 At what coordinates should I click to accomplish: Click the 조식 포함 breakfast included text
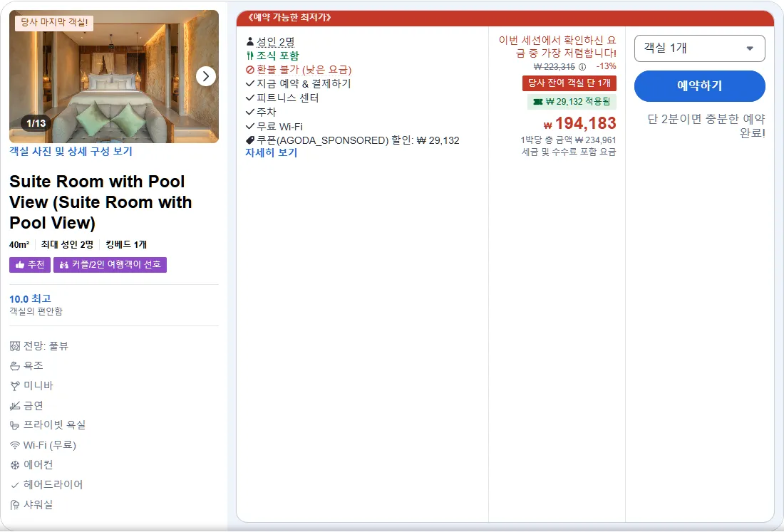click(x=277, y=56)
